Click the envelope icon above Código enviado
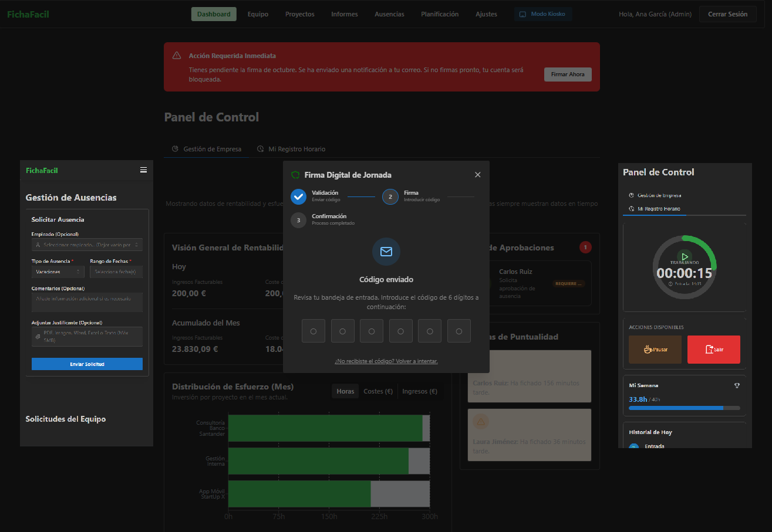Image resolution: width=772 pixels, height=532 pixels. 386,252
